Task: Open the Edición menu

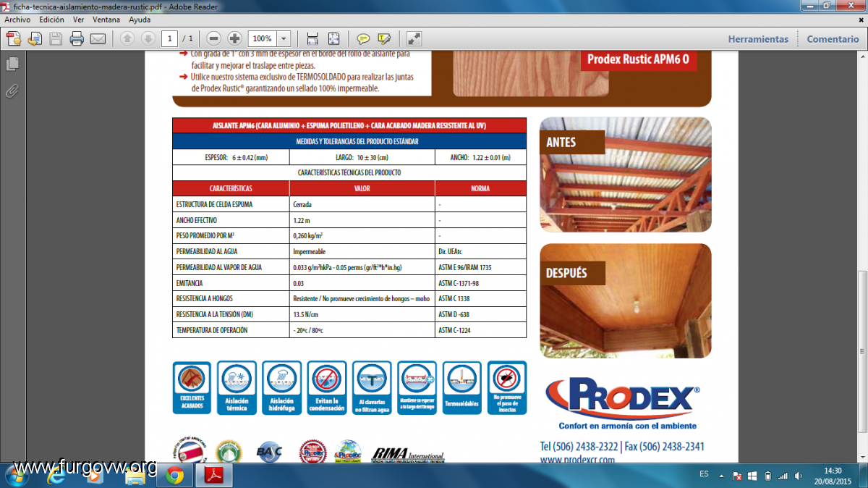Action: [x=52, y=20]
